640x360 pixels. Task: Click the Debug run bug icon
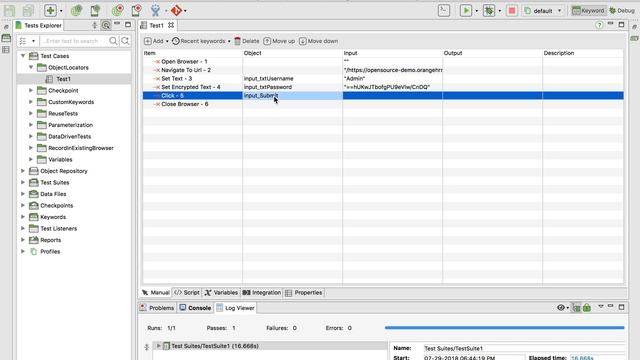coord(489,11)
